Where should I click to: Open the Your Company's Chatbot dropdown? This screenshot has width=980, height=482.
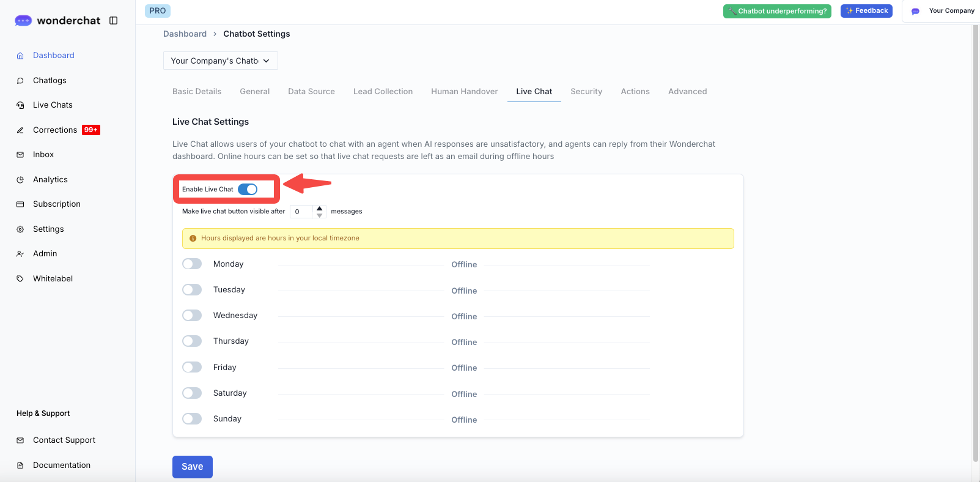click(220, 61)
